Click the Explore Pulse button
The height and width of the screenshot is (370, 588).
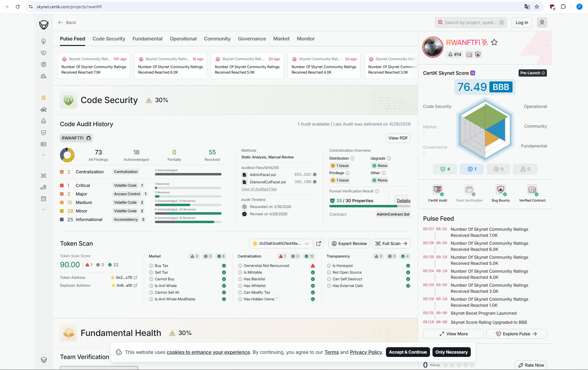516,334
